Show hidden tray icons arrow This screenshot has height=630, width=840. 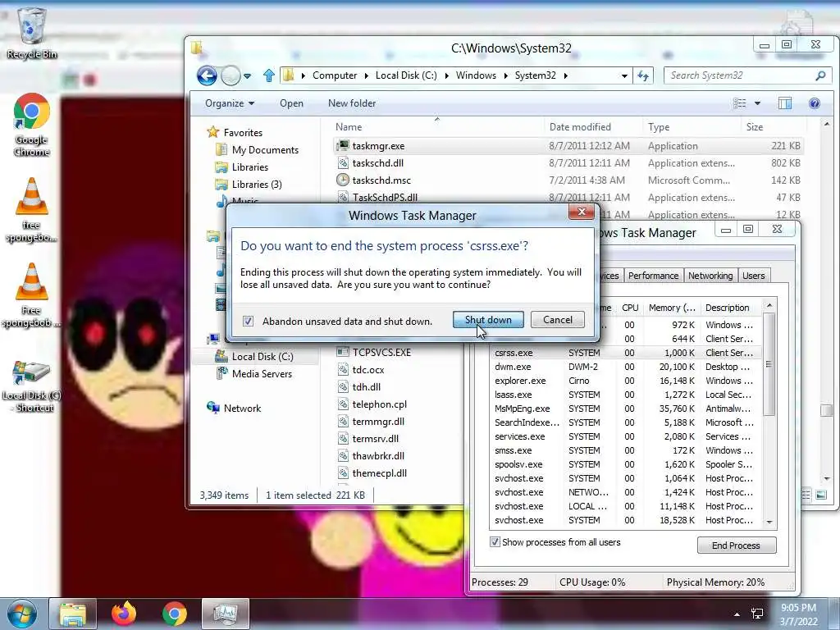[x=737, y=614]
